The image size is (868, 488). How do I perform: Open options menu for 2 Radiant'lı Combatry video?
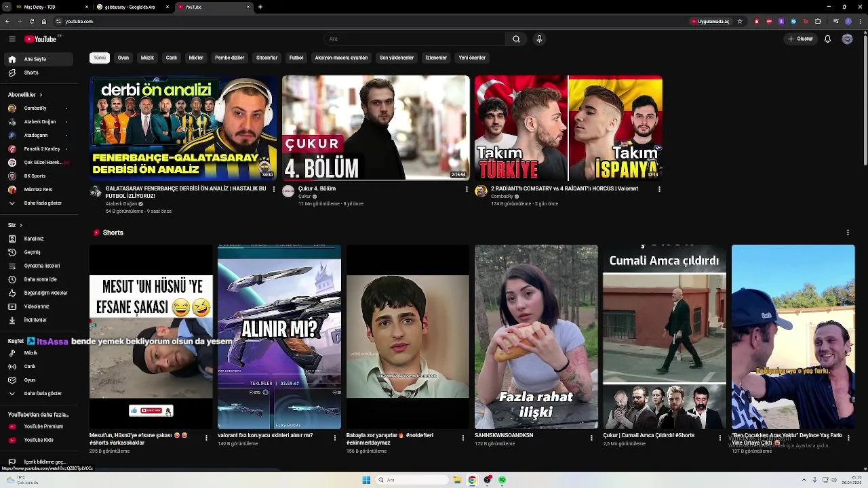coord(659,189)
